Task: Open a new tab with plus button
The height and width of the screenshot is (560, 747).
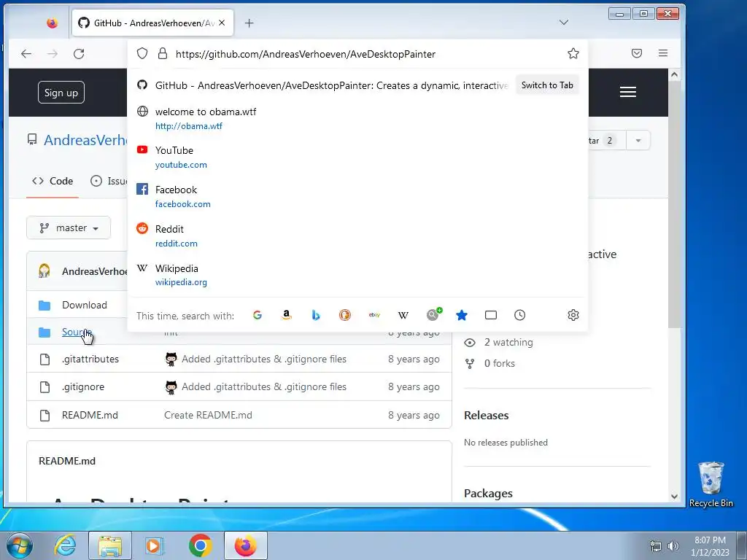Action: tap(249, 23)
